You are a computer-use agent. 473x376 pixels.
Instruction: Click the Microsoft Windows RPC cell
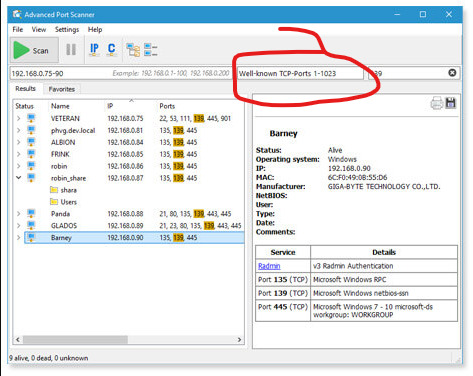tap(384, 280)
